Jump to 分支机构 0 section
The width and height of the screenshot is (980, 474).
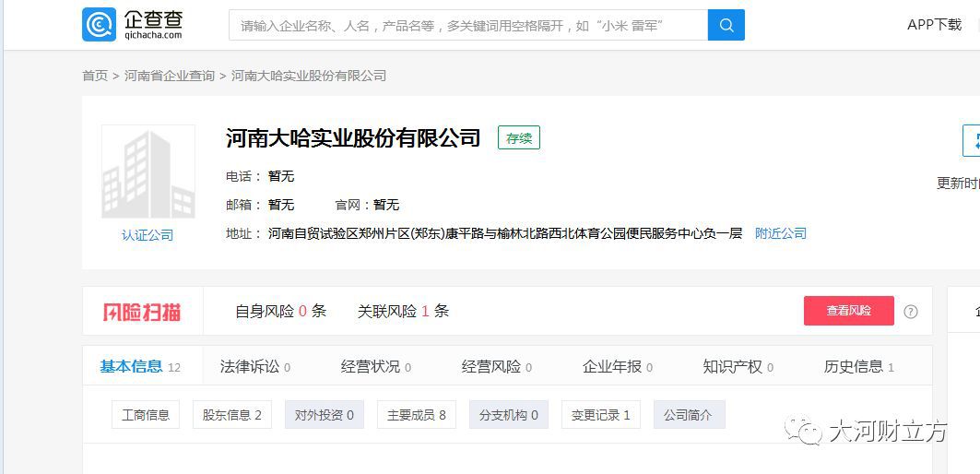[509, 415]
